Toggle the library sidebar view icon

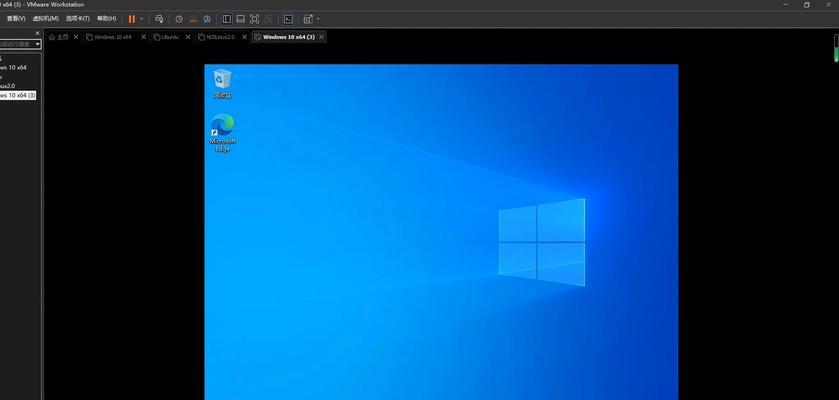227,19
